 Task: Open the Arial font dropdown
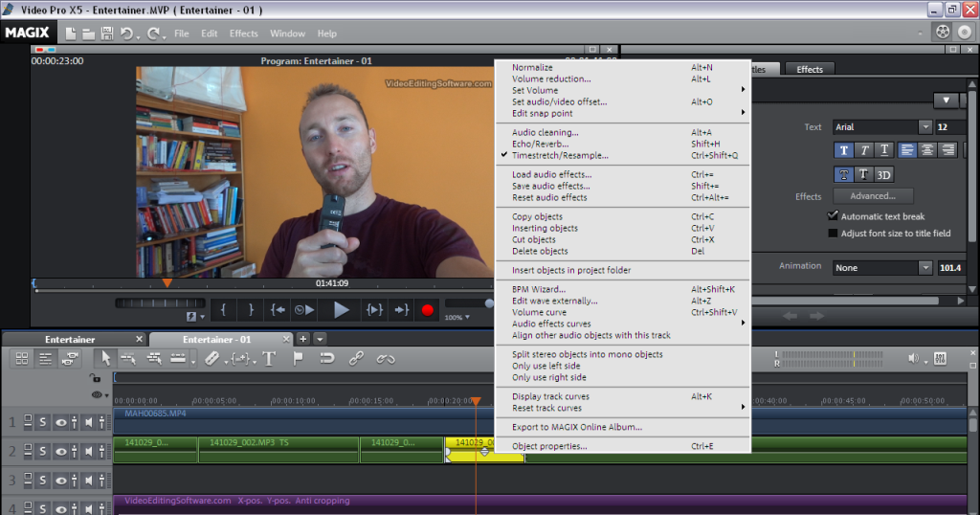[x=925, y=127]
